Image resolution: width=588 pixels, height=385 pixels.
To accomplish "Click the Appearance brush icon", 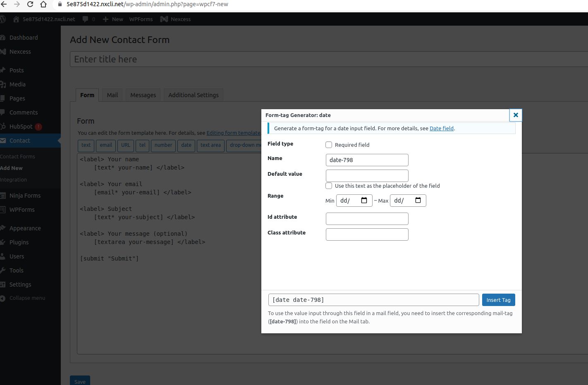I will tap(3, 228).
